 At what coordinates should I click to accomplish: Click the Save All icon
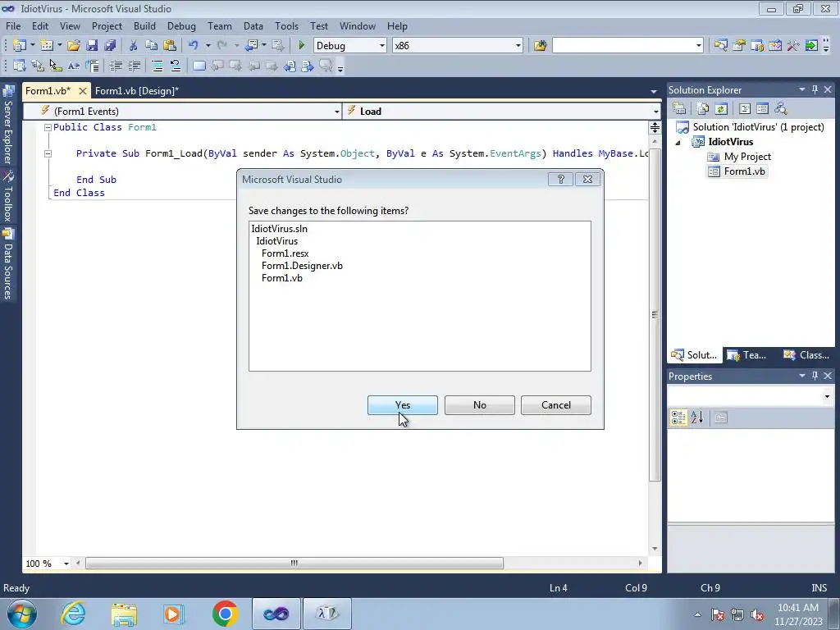110,46
